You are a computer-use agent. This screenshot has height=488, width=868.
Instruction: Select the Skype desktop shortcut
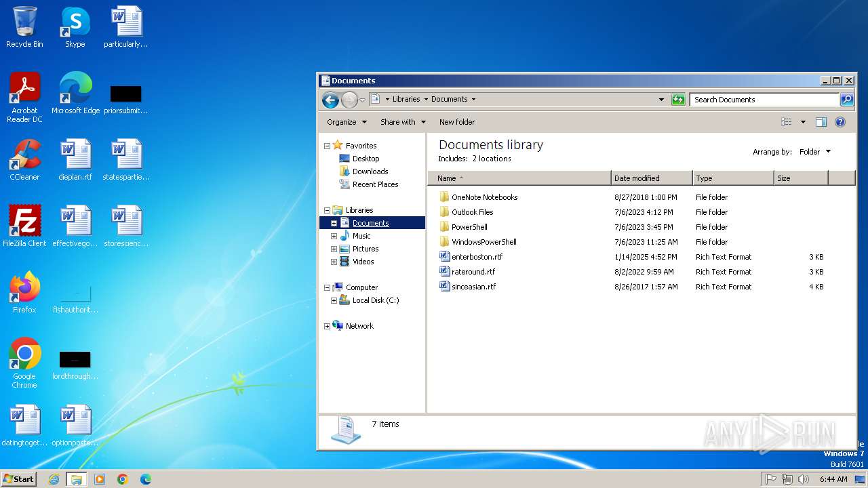(x=75, y=27)
